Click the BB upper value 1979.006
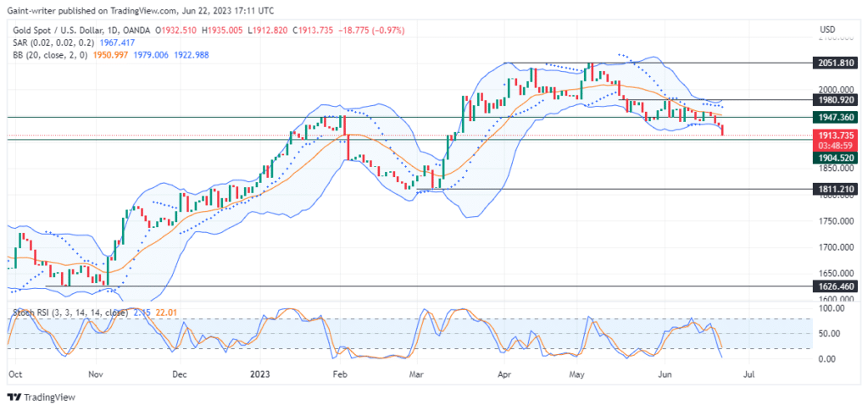 (x=151, y=55)
